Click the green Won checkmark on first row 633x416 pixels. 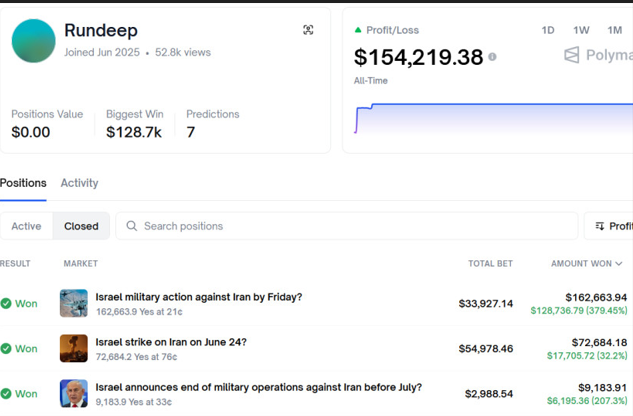tap(6, 303)
